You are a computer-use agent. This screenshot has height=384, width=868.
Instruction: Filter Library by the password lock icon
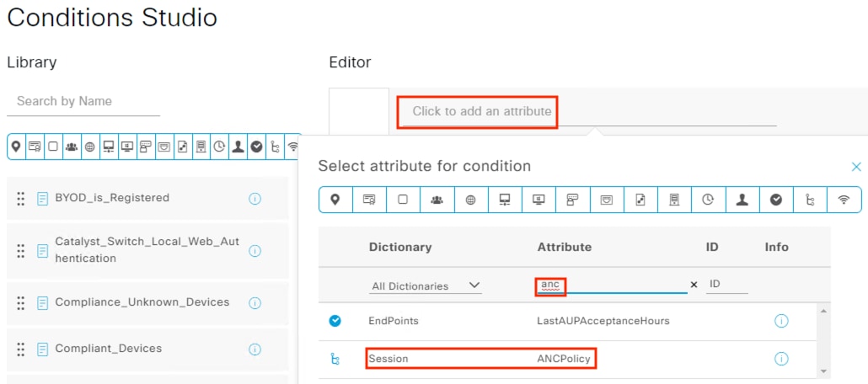point(146,147)
